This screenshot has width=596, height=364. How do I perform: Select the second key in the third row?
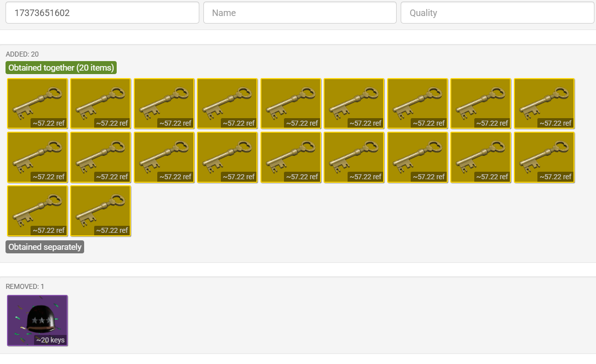[x=101, y=211]
